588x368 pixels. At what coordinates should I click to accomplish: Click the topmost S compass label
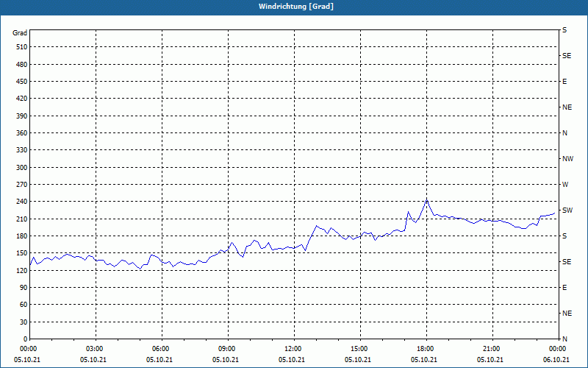(x=564, y=30)
